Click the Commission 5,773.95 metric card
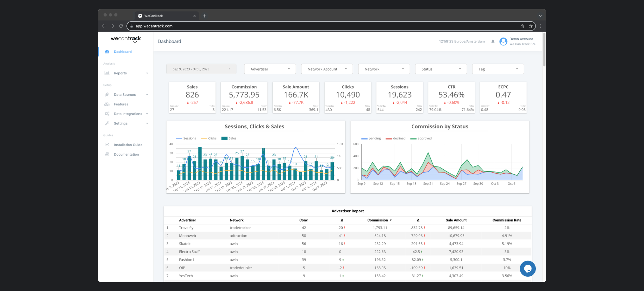644x291 pixels. 244,97
